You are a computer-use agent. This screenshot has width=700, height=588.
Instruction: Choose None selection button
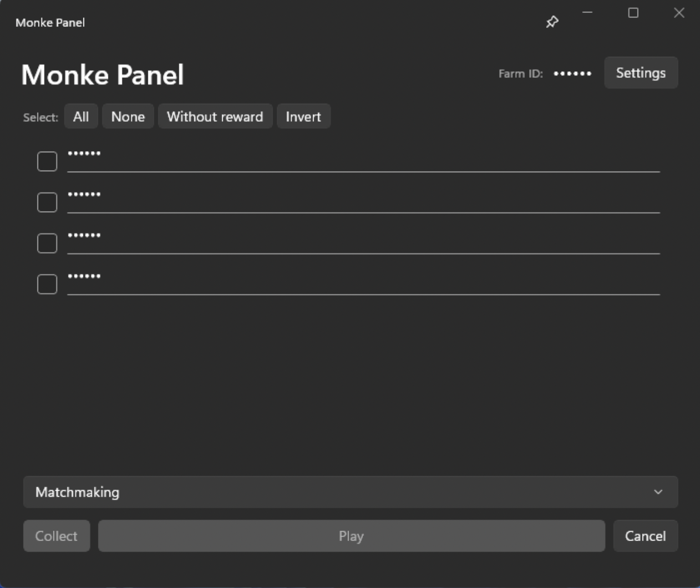tap(128, 116)
